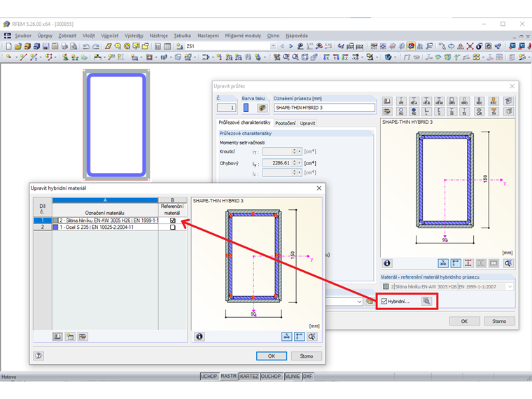This screenshot has height=399, width=532.
Task: Check reference material box for Ocel S 235
Action: tap(173, 227)
